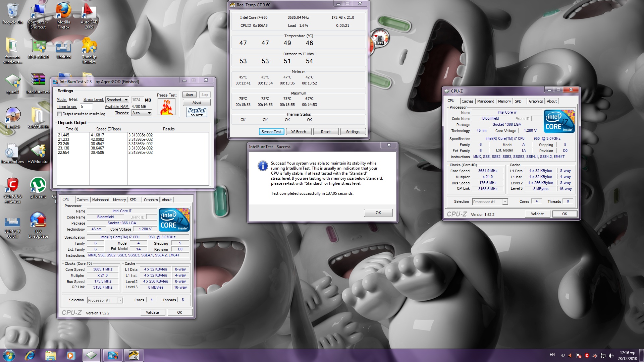The height and width of the screenshot is (362, 644).
Task: Click the 1024 MB memory size field
Action: coord(137,100)
